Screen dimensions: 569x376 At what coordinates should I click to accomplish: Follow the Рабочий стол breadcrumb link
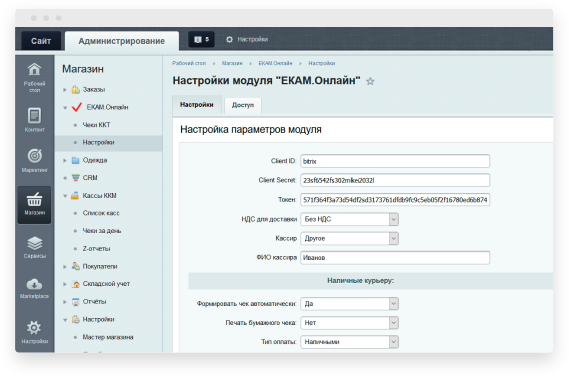point(189,63)
